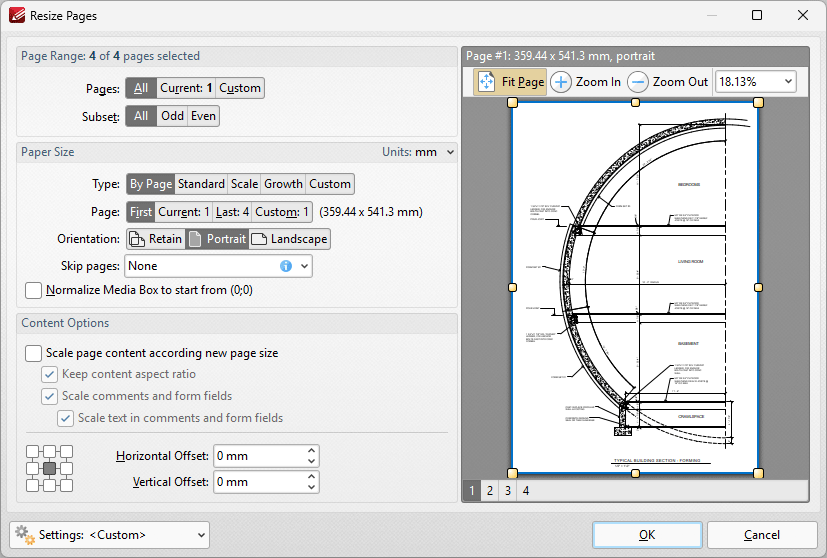Select Retain orientation option
The height and width of the screenshot is (558, 827).
pos(156,239)
